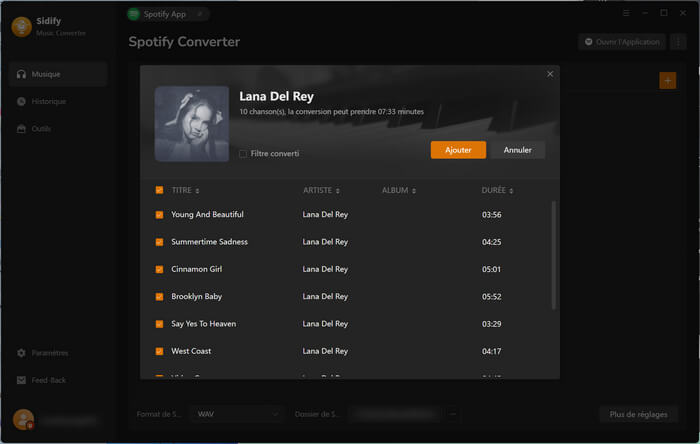This screenshot has width=700, height=444.
Task: Click the green Spotify logo in the tab
Action: [133, 14]
